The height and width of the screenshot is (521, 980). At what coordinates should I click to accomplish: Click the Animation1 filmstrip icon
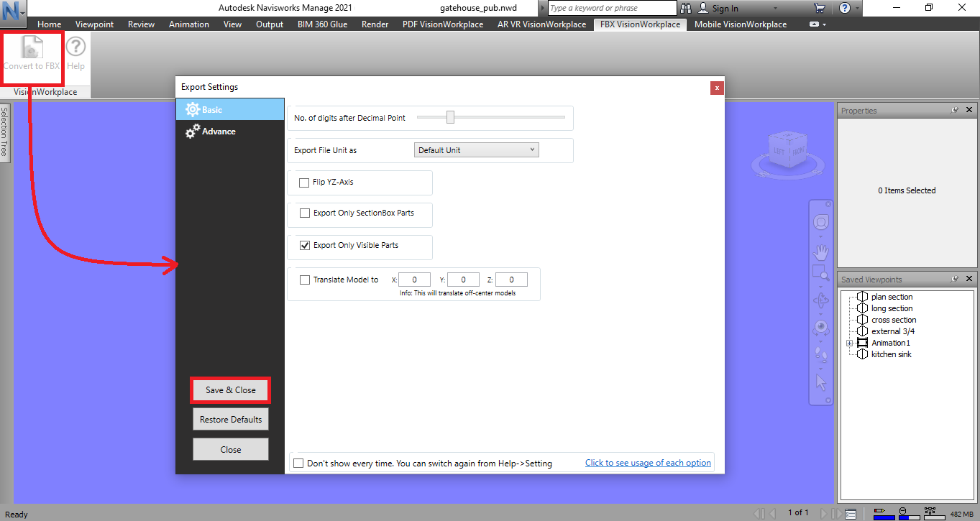click(x=863, y=343)
